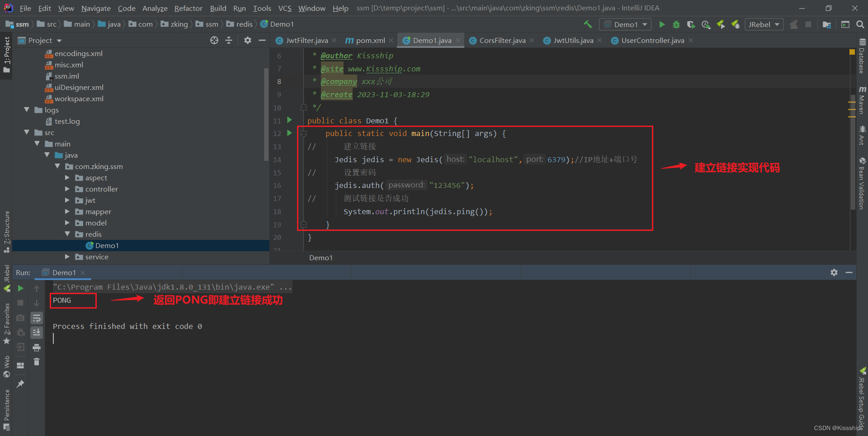Switch to UserController.java tab
The image size is (868, 436).
652,40
